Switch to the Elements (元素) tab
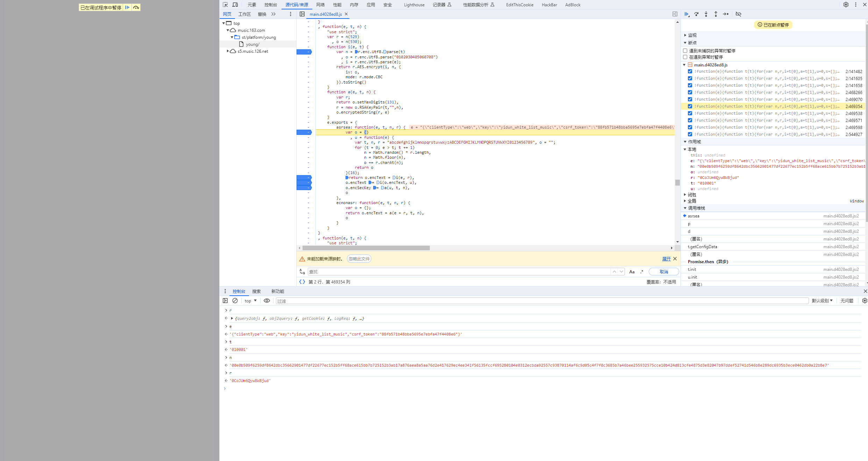Screen dimensions: 868x461 tap(252, 5)
